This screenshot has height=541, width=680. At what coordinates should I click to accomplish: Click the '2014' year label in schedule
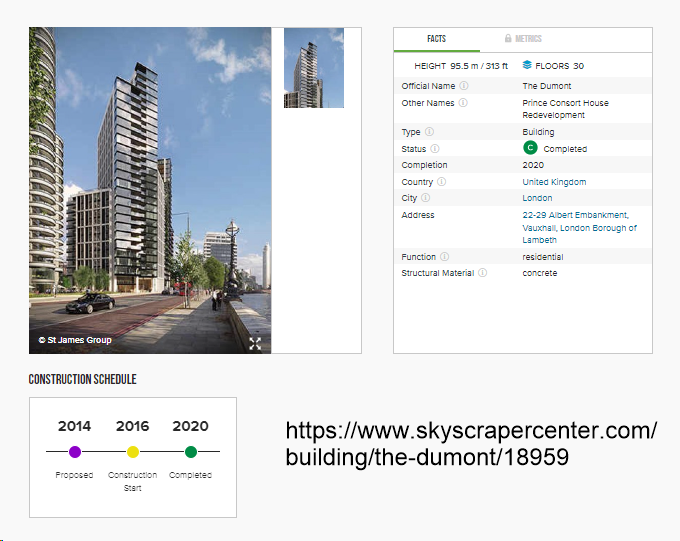coord(75,426)
